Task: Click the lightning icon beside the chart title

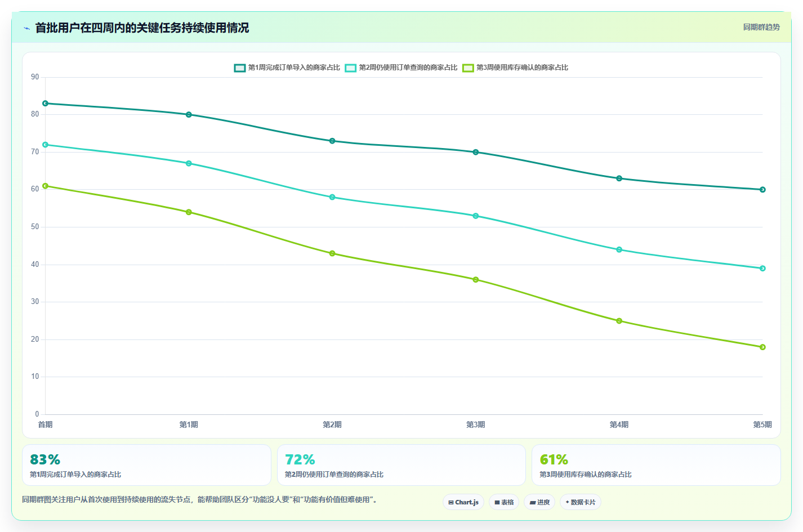Action: pyautogui.click(x=26, y=28)
